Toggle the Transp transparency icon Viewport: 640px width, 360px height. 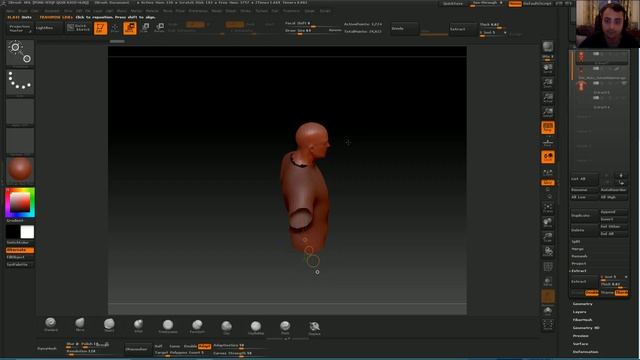coord(548,282)
